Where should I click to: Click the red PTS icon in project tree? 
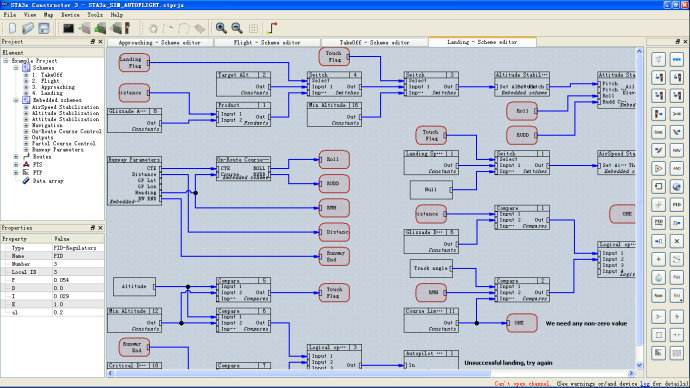26,165
